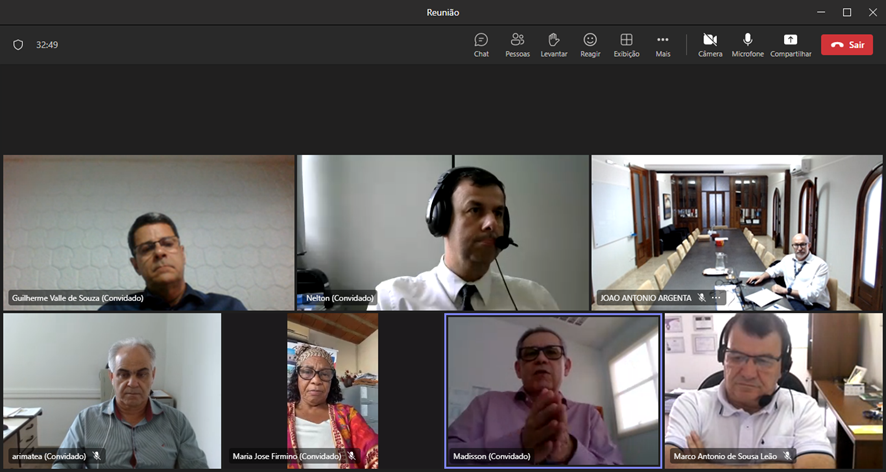
Task: Click muted mic icon on animatea tile
Action: [x=97, y=456]
